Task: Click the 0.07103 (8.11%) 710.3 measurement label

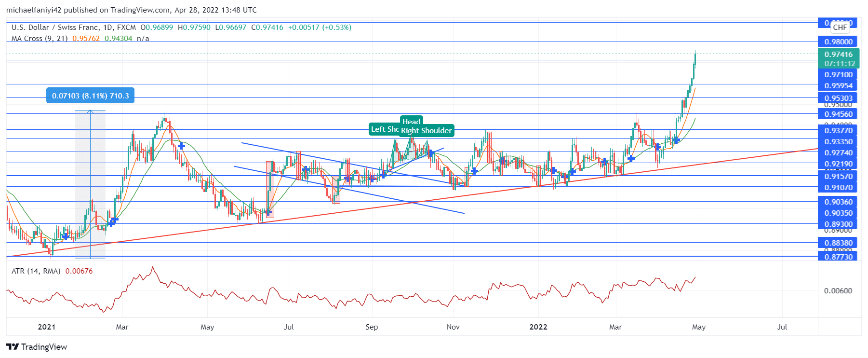Action: pos(91,96)
